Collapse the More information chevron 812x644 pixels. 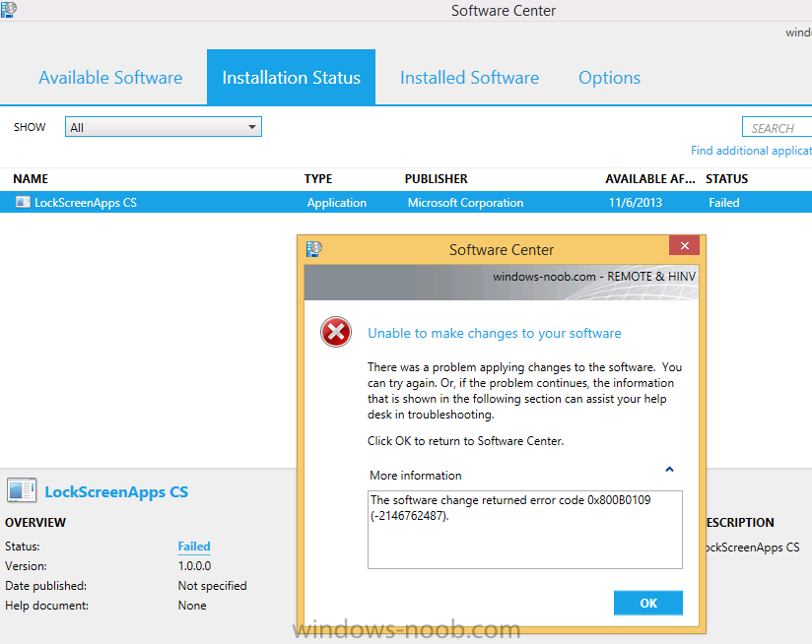(669, 470)
